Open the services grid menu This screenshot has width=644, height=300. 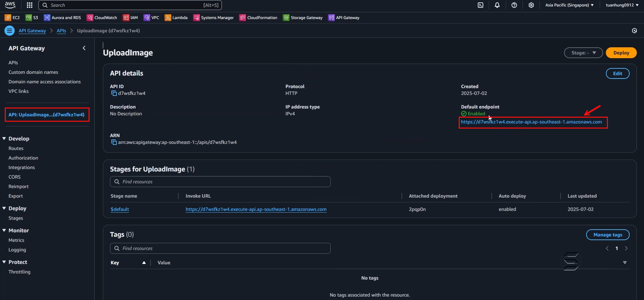[30, 5]
